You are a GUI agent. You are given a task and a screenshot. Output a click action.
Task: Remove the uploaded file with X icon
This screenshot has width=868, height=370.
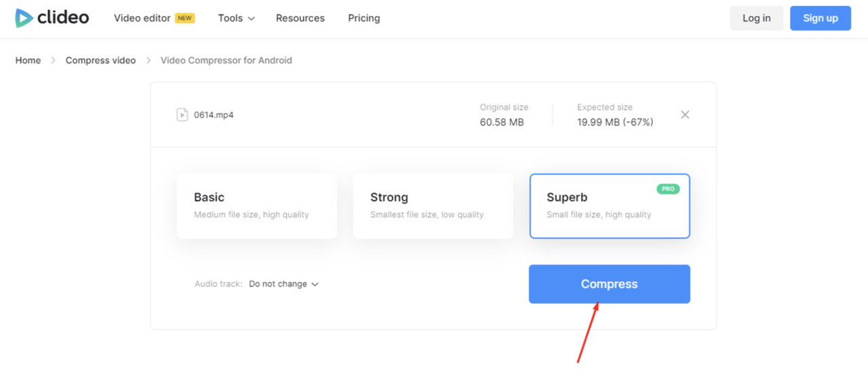click(x=685, y=115)
